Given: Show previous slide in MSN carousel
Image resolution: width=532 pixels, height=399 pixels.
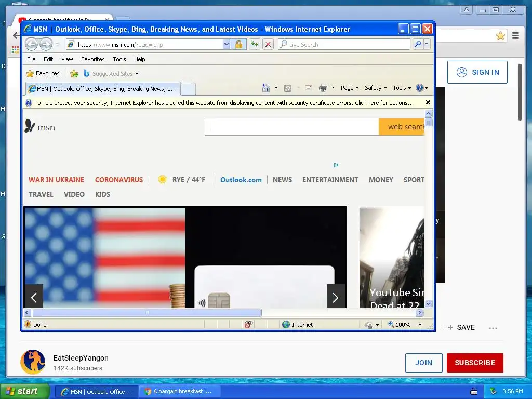Looking at the screenshot, I should pos(34,297).
